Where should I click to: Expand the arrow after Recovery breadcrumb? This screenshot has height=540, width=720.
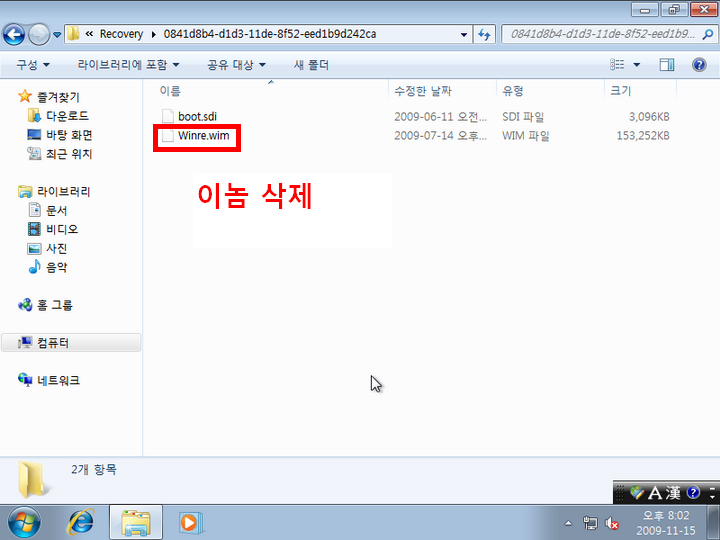click(153, 34)
